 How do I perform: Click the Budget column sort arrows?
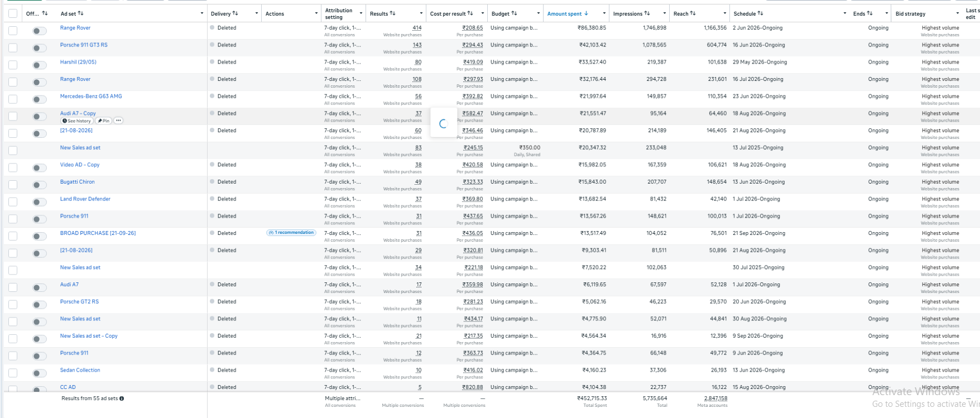514,13
